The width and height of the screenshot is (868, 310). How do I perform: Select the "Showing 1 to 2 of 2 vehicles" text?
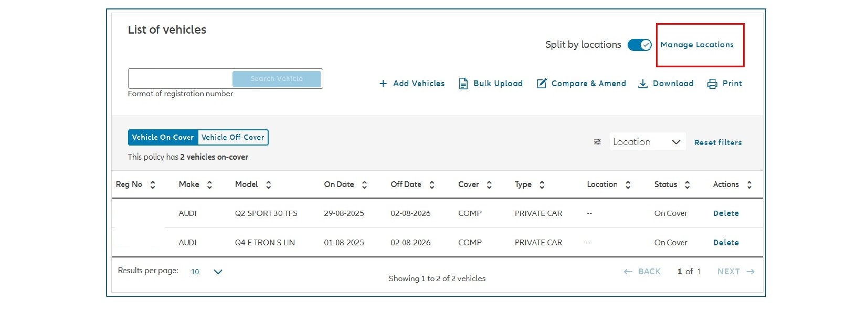pyautogui.click(x=437, y=278)
